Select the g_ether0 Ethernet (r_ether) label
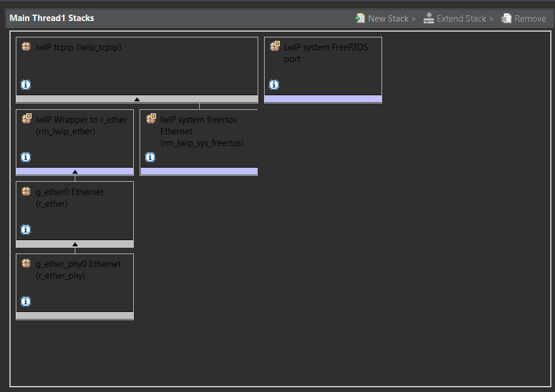The image size is (555, 392). [70, 198]
